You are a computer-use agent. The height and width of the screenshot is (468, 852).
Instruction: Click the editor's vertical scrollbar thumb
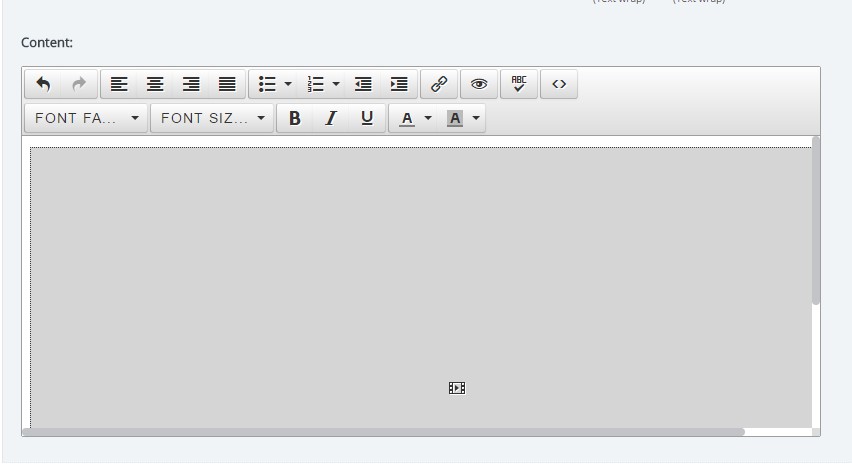(816, 221)
